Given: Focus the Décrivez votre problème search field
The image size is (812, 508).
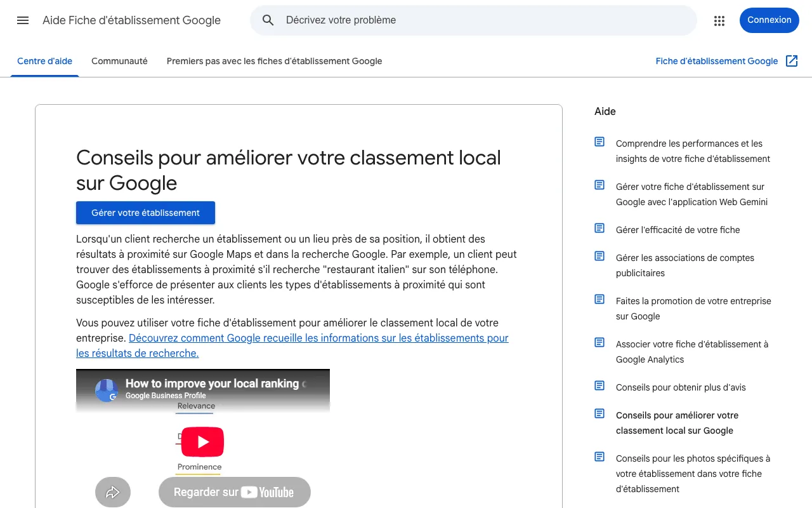Looking at the screenshot, I should tap(473, 20).
